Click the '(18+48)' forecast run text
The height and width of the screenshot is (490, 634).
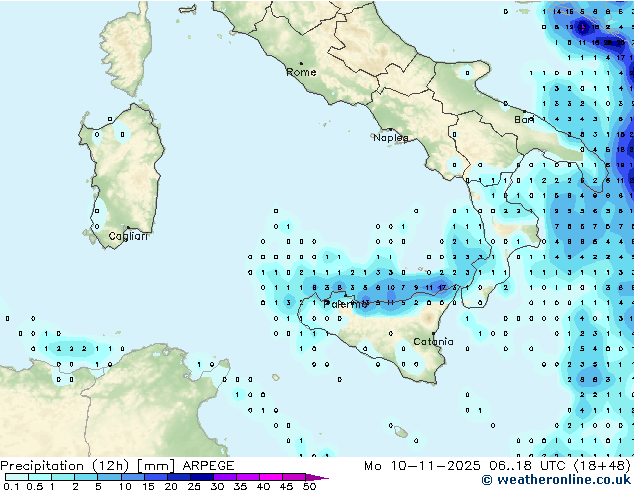602,466
